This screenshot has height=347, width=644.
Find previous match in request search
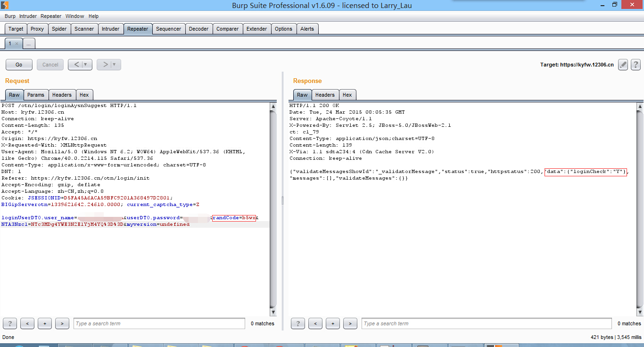[x=27, y=323]
